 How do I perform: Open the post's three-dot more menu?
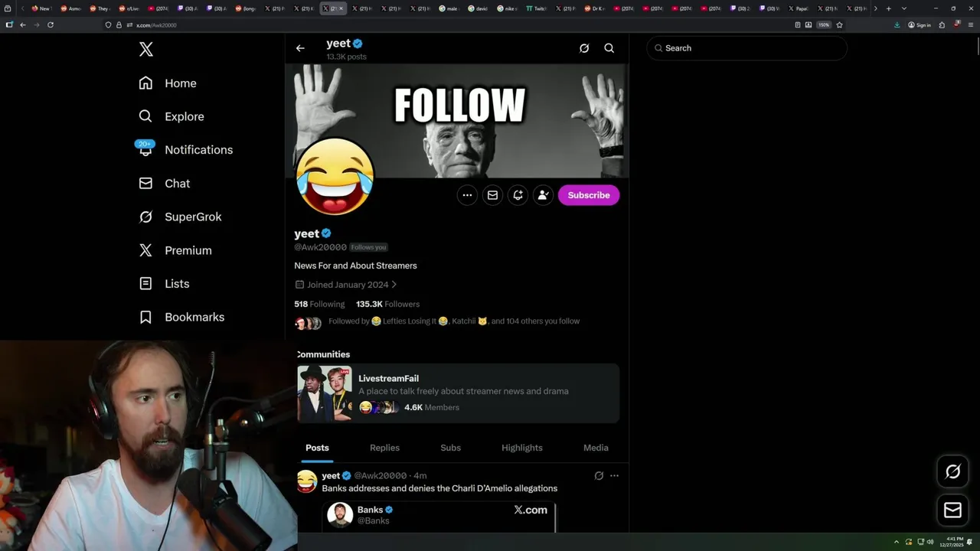pyautogui.click(x=614, y=476)
